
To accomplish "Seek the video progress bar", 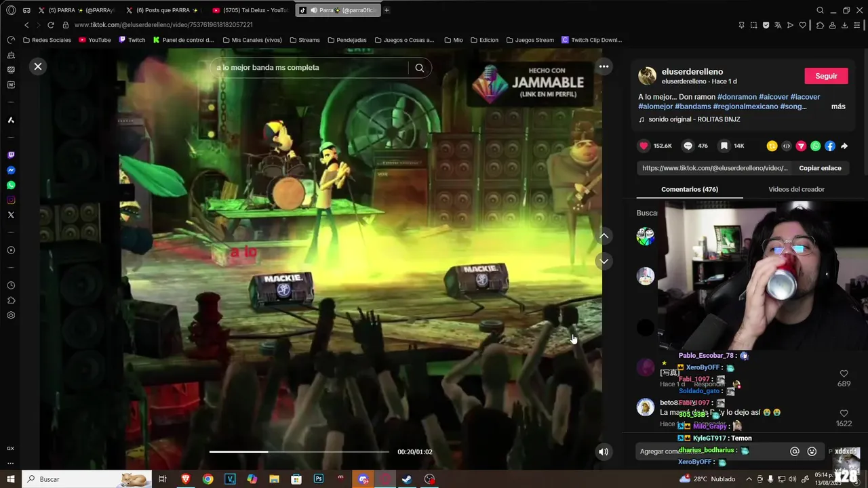I will [x=299, y=451].
